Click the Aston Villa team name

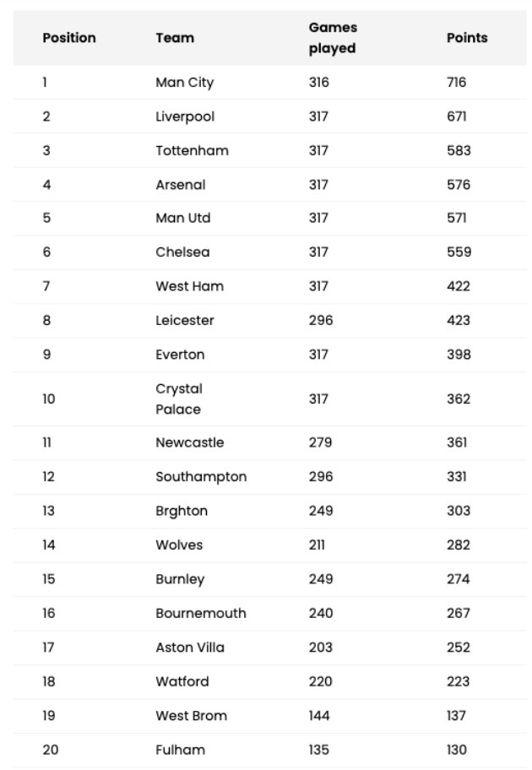(x=190, y=648)
